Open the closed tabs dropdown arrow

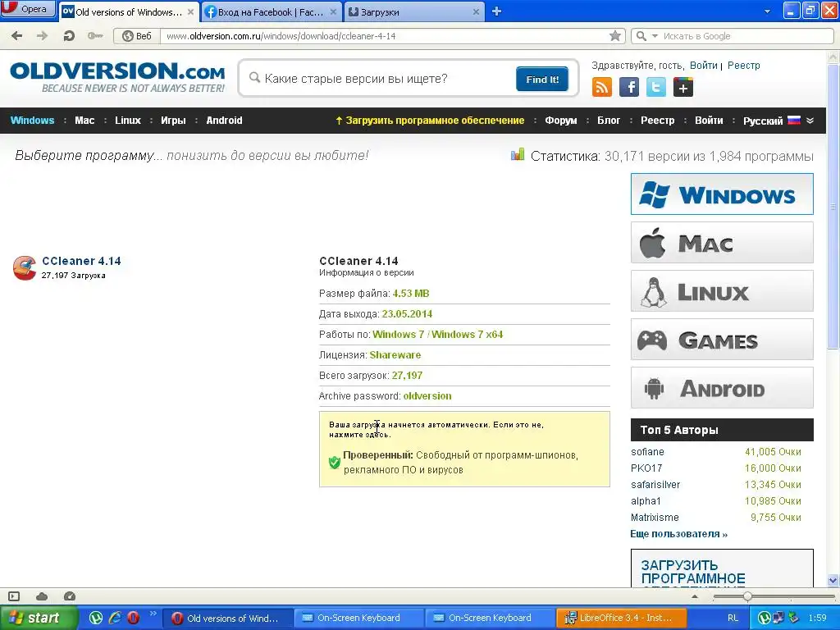pos(767,11)
